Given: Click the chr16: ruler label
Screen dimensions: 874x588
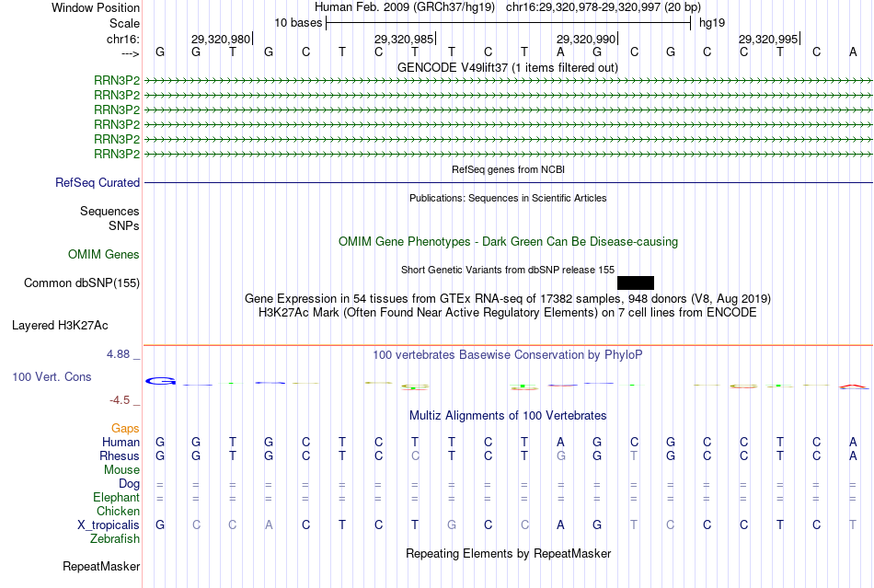Looking at the screenshot, I should [x=123, y=39].
